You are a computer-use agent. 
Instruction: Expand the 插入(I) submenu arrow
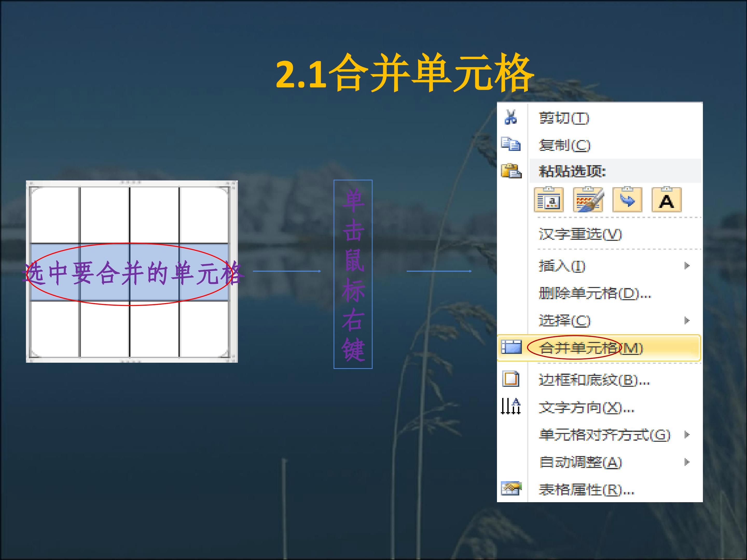pos(687,266)
